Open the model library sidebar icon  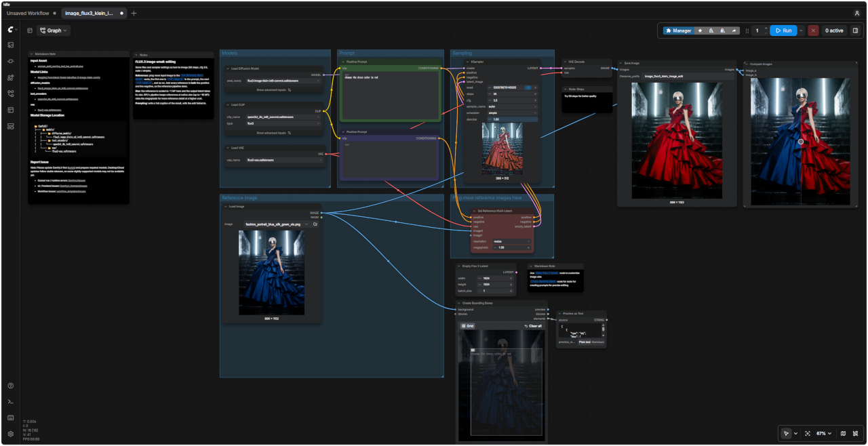11,77
